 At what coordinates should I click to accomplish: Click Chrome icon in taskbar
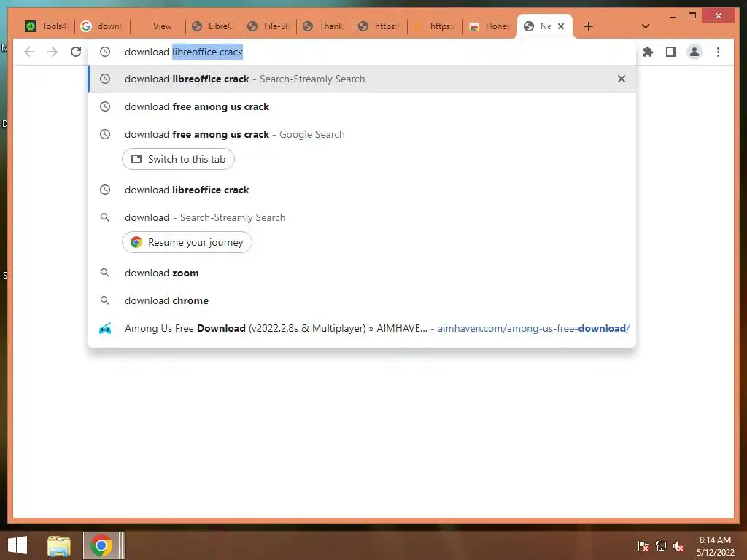pos(101,545)
